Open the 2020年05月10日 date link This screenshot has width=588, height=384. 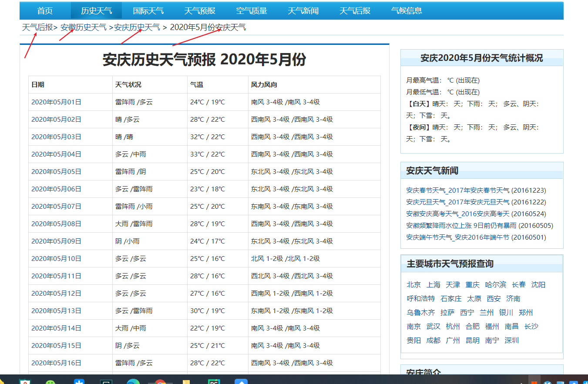pyautogui.click(x=56, y=259)
